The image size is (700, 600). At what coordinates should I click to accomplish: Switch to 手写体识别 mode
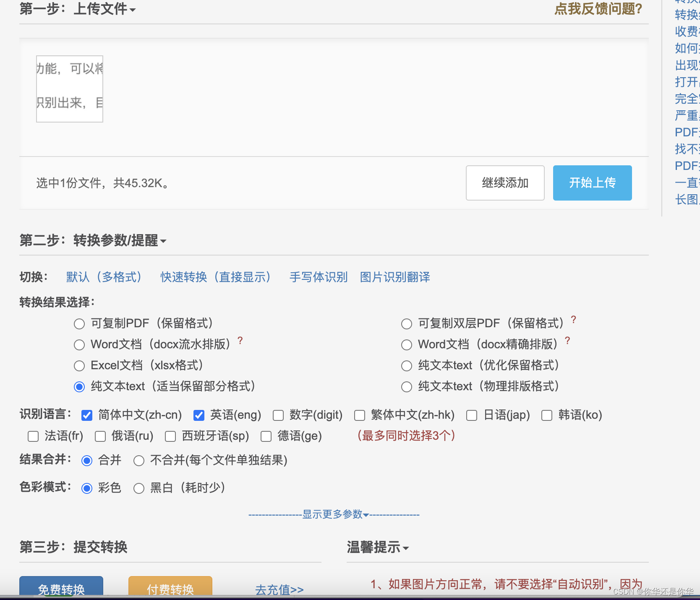[x=318, y=277]
